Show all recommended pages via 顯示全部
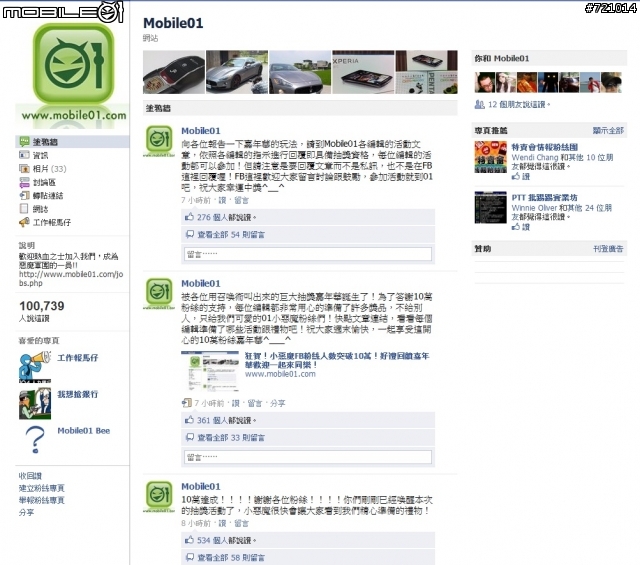Viewport: 640px width, 565px height. (x=608, y=131)
